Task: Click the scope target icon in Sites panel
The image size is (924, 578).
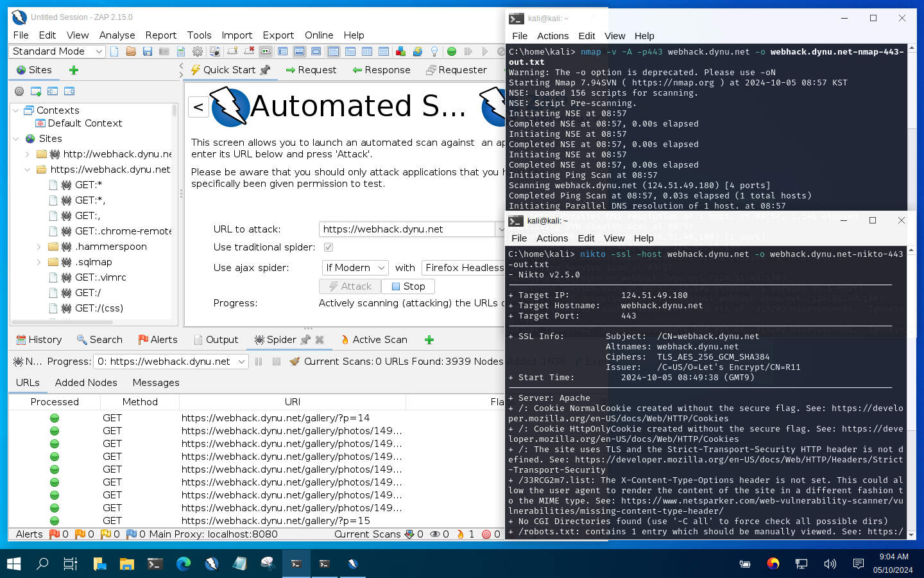Action: click(19, 91)
